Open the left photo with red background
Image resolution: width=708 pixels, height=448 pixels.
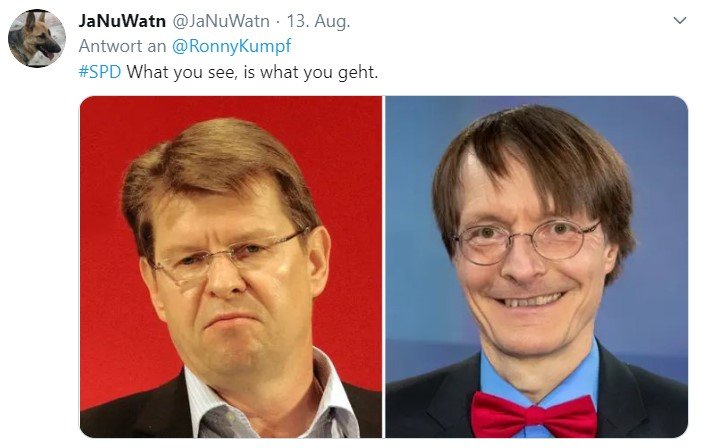pyautogui.click(x=231, y=267)
